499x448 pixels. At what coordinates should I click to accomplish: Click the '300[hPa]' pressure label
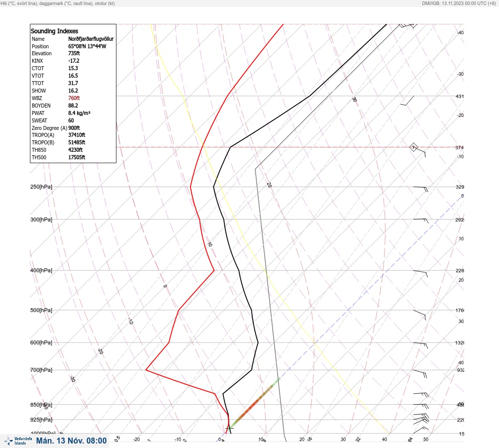coord(41,220)
